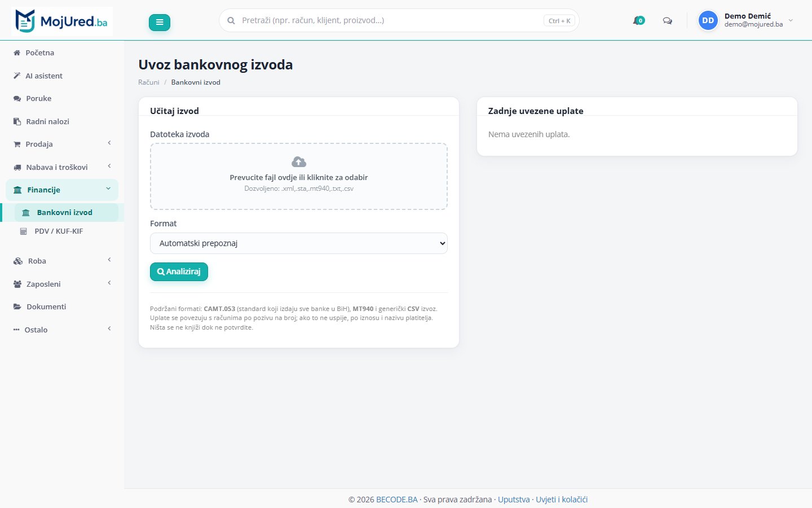Open the Uputstva footer link
The height and width of the screenshot is (508, 812).
tap(514, 500)
